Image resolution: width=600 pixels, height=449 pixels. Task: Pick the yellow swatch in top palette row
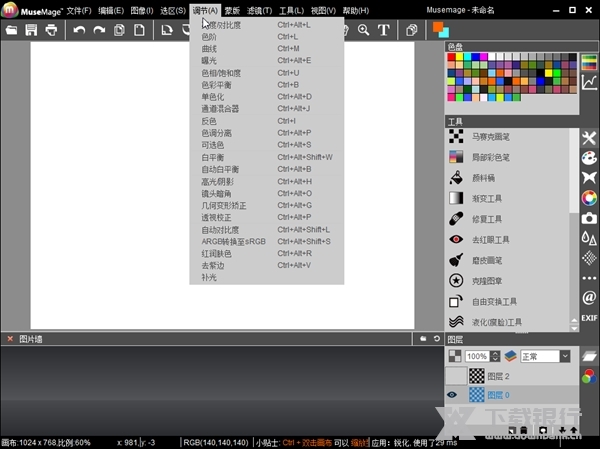click(x=460, y=57)
